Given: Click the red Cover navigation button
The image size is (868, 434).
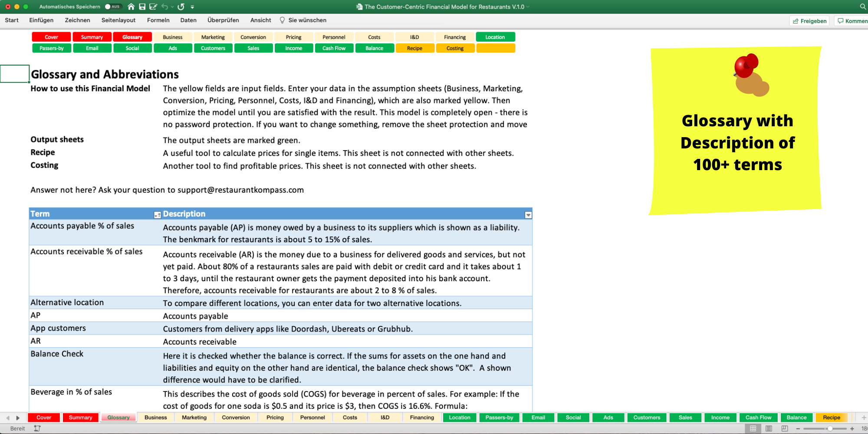Looking at the screenshot, I should coord(51,37).
